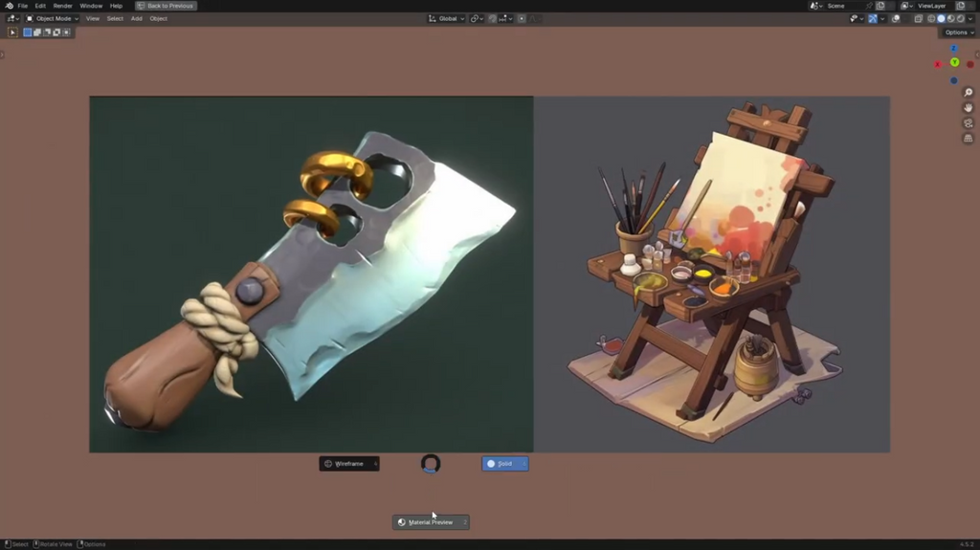
Task: Expand the toolbar using the left-edge arrow
Action: click(x=3, y=55)
